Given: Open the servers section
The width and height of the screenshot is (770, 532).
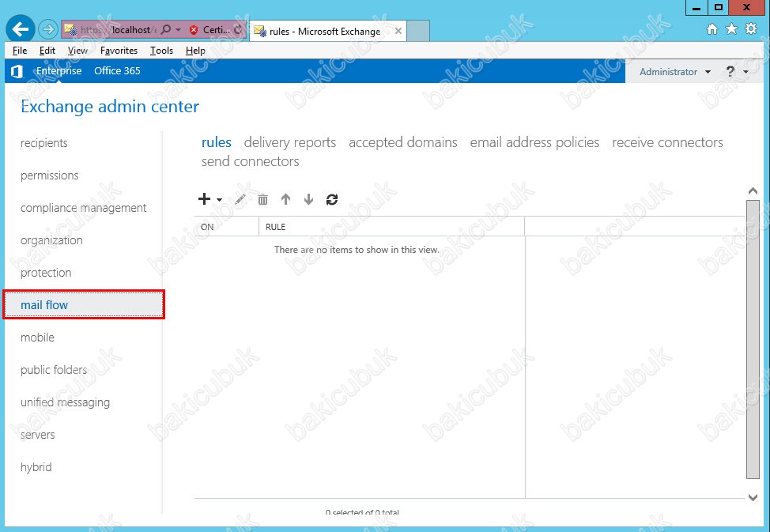Looking at the screenshot, I should [38, 435].
